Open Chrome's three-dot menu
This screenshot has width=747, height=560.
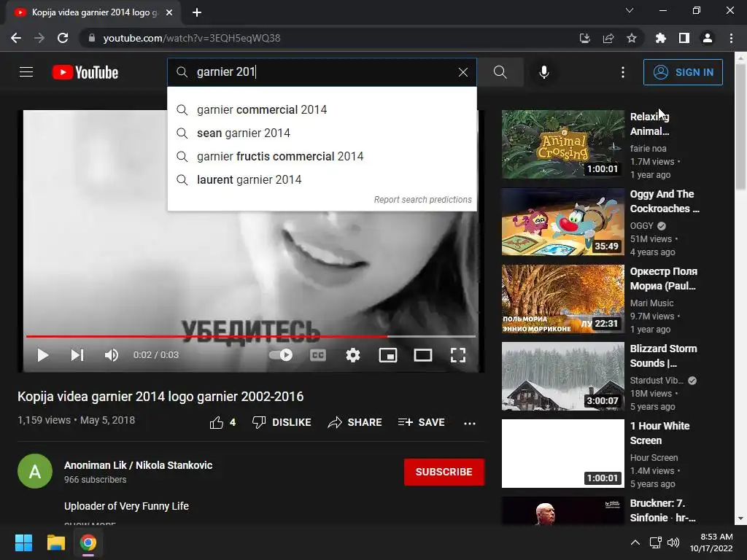tap(731, 38)
